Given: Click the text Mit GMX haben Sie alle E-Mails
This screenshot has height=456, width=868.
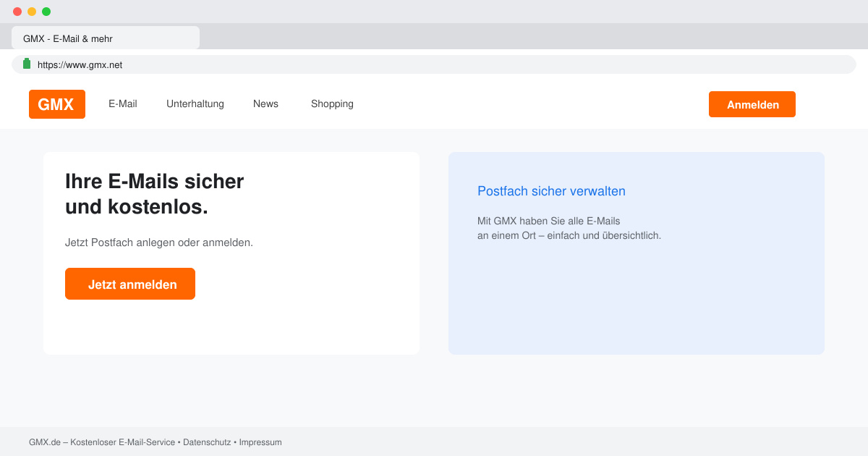Looking at the screenshot, I should [x=549, y=221].
